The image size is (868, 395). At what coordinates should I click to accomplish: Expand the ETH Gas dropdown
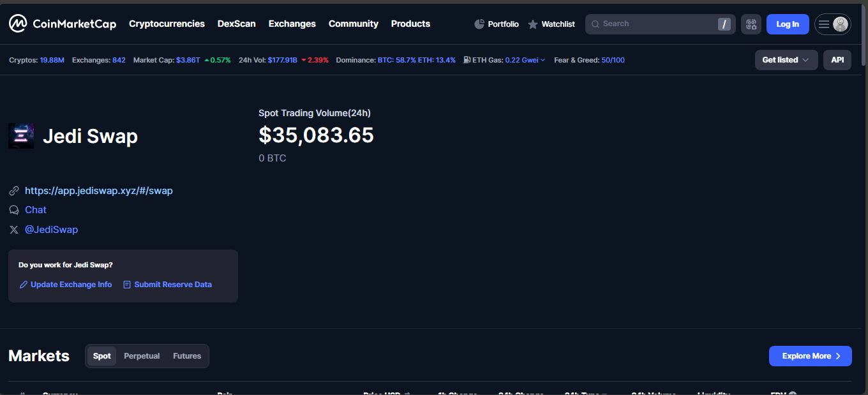click(542, 60)
